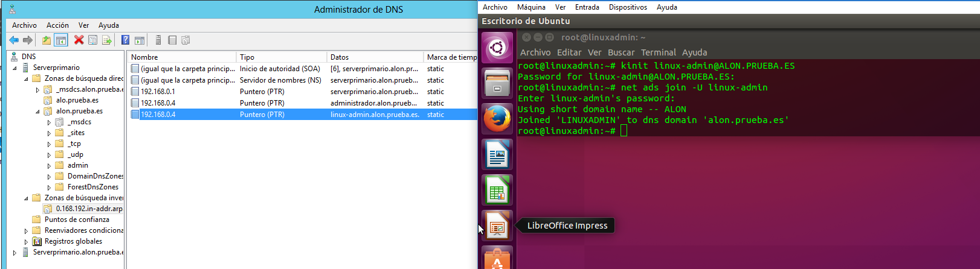Image resolution: width=980 pixels, height=269 pixels.
Task: Click the red X delete toolbar icon
Action: (x=79, y=40)
